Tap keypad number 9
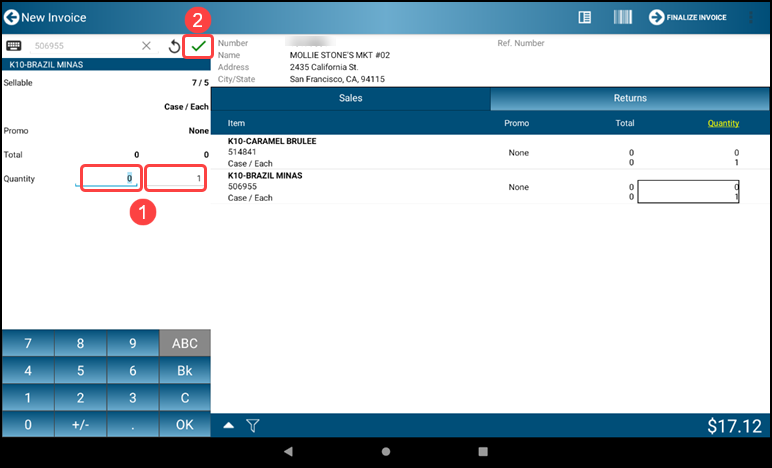This screenshot has height=468, width=772. coord(132,343)
